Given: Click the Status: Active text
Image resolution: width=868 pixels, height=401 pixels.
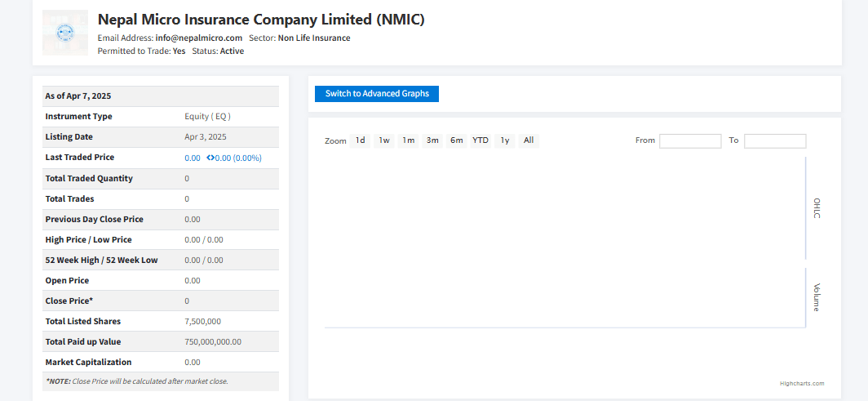Looking at the screenshot, I should [x=218, y=51].
